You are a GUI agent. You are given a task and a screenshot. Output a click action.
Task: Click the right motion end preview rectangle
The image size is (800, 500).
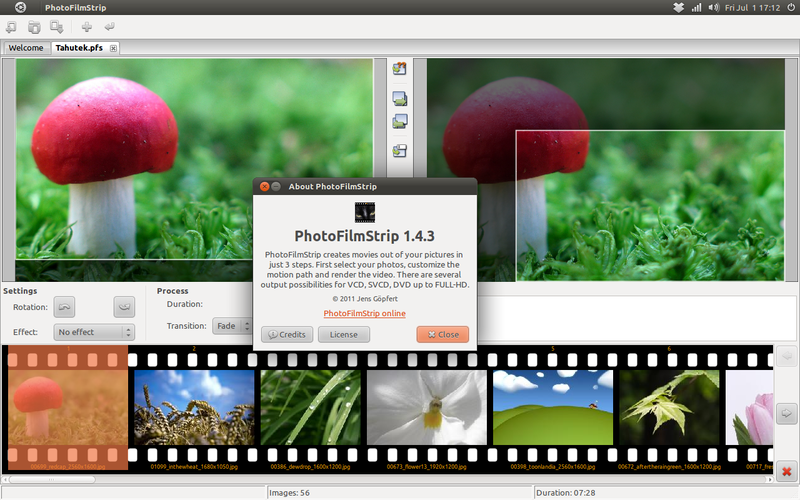(650, 206)
